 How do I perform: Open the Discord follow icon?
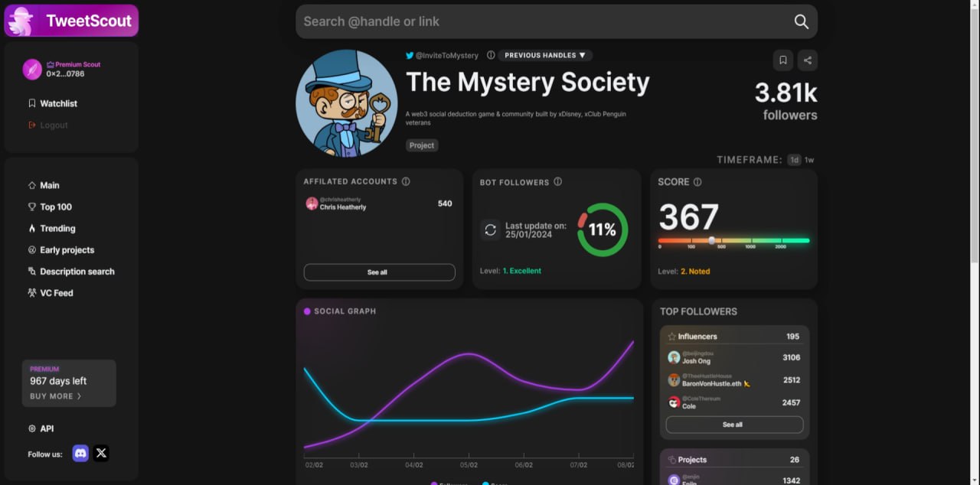[80, 453]
